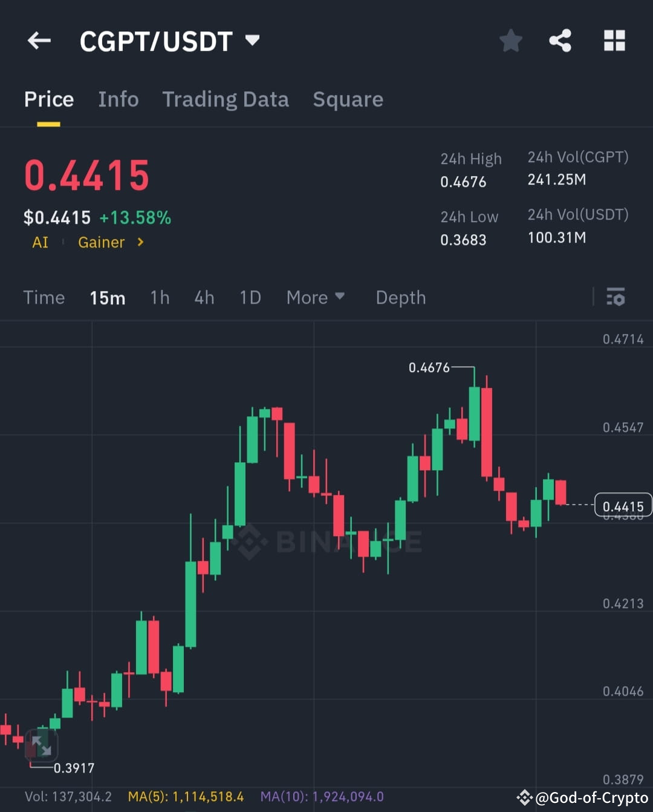The image size is (653, 812).
Task: Switch to the Trading Data tab
Action: 225,99
